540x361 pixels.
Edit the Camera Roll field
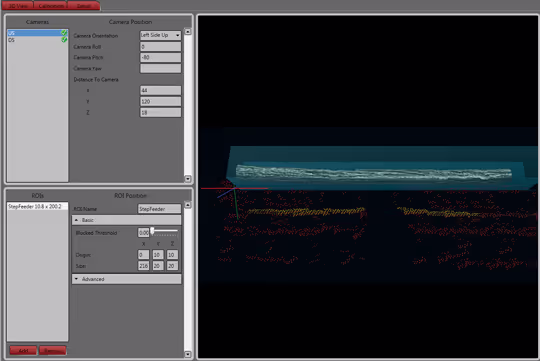click(x=160, y=47)
